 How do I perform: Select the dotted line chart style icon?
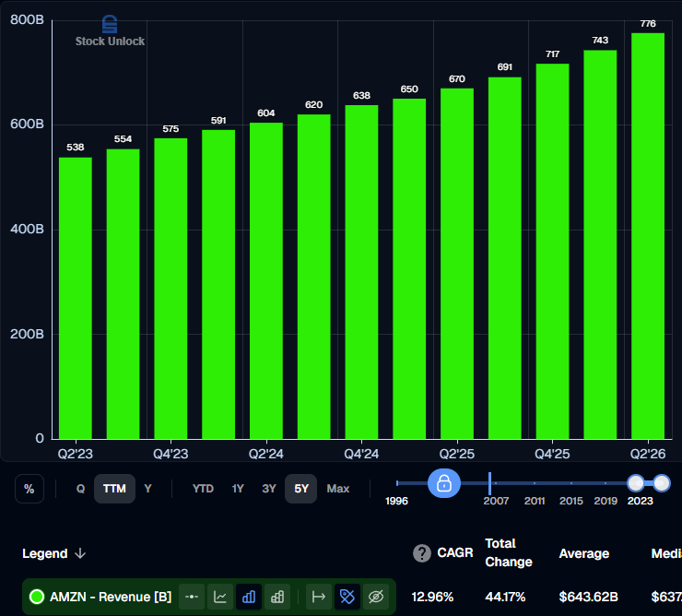(192, 597)
